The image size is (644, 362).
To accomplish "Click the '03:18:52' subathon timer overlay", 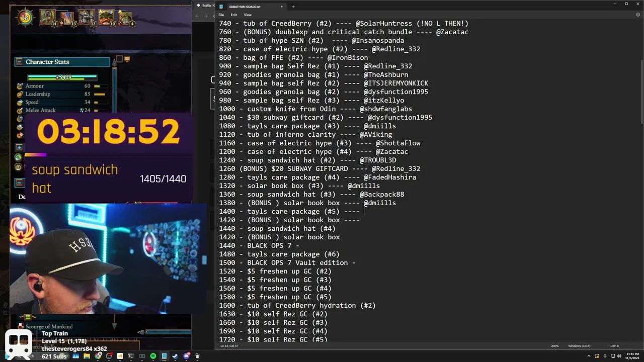I will click(x=108, y=132).
